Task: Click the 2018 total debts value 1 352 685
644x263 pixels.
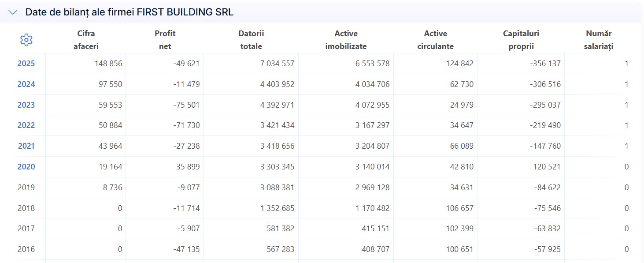Action: click(277, 208)
